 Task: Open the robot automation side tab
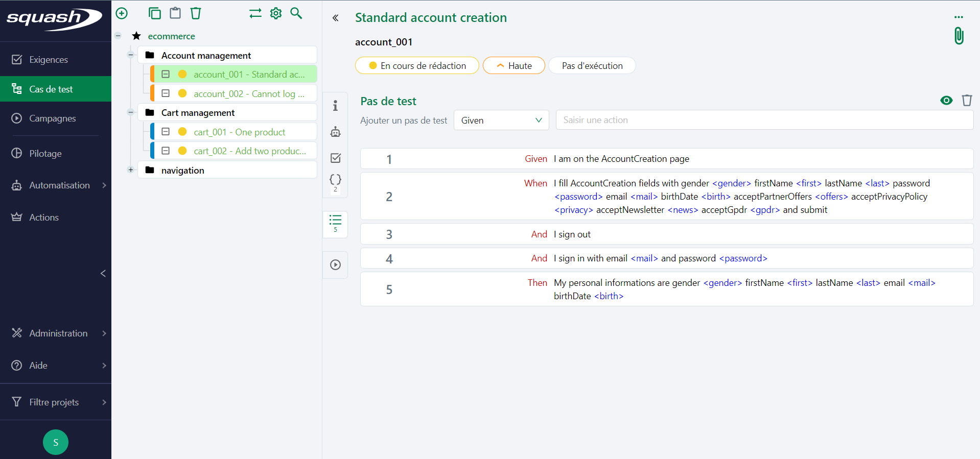[x=335, y=132]
